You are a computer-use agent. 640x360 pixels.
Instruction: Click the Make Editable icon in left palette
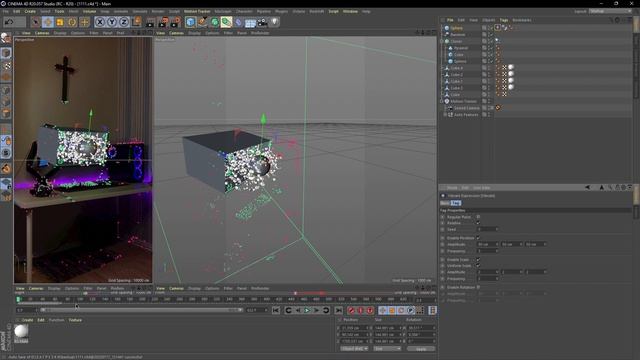point(6,38)
